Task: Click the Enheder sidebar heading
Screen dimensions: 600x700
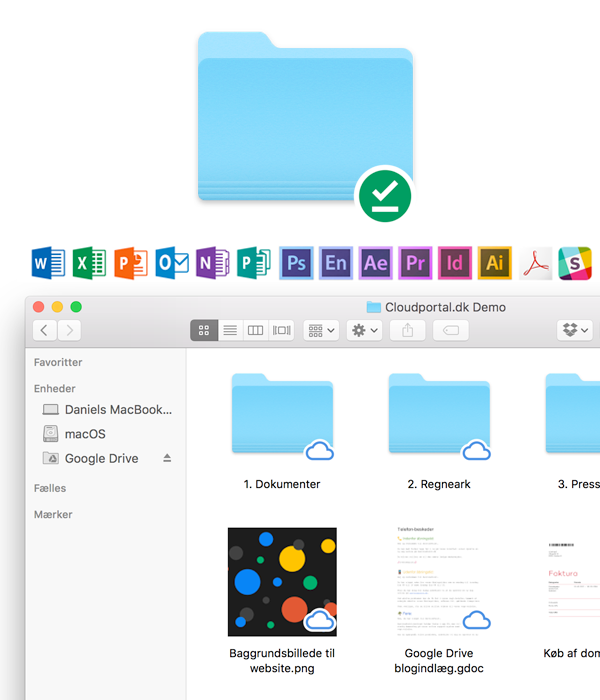Action: click(x=54, y=388)
